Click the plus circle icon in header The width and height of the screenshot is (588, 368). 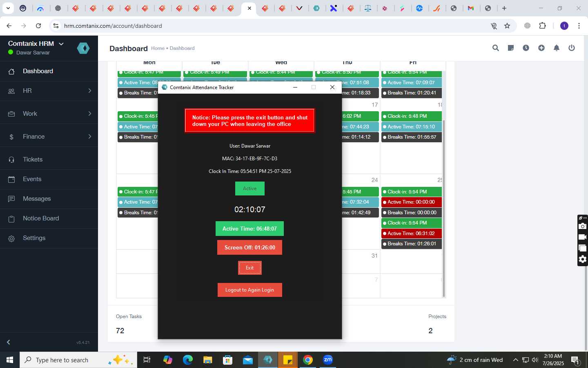[x=541, y=48]
